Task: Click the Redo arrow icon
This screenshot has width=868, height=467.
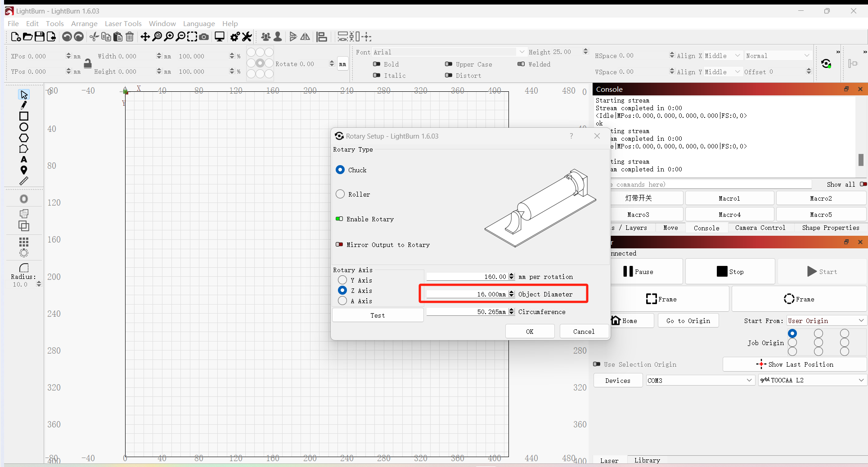Action: pos(79,37)
